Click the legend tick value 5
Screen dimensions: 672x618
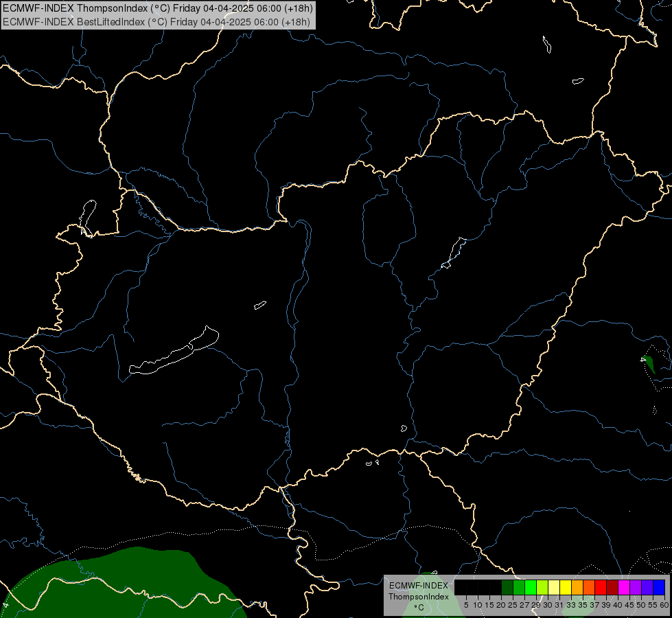pyautogui.click(x=466, y=605)
